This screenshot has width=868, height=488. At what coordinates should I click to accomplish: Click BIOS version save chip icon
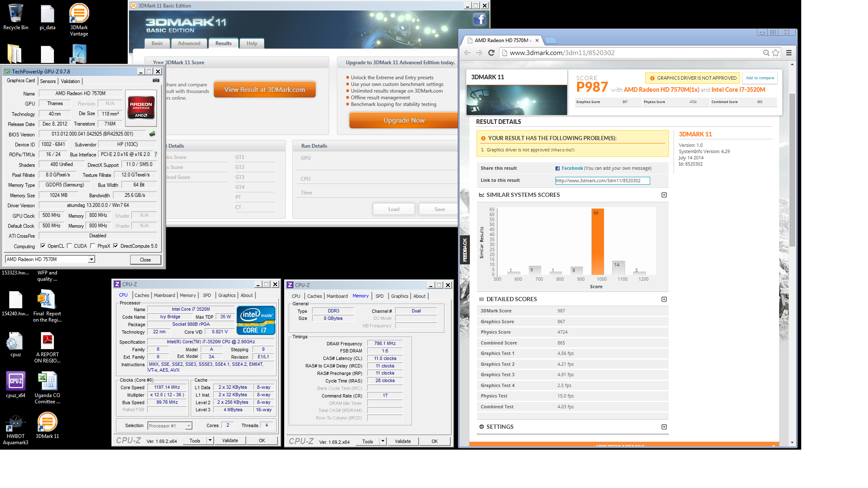pyautogui.click(x=152, y=134)
